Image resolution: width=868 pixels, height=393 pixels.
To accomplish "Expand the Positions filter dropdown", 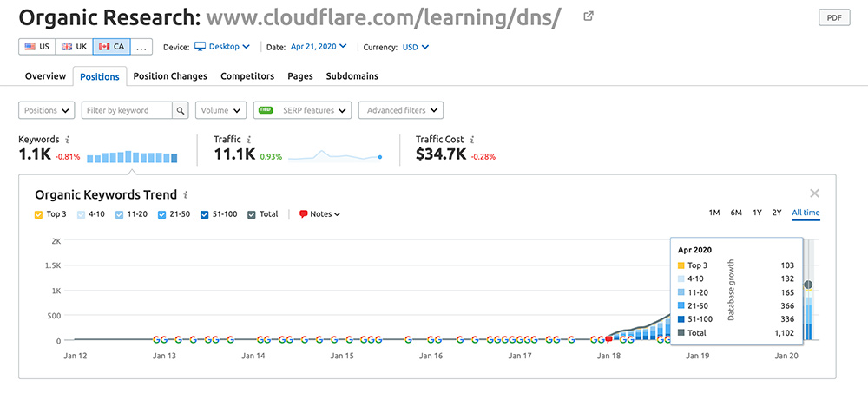I will click(x=47, y=110).
